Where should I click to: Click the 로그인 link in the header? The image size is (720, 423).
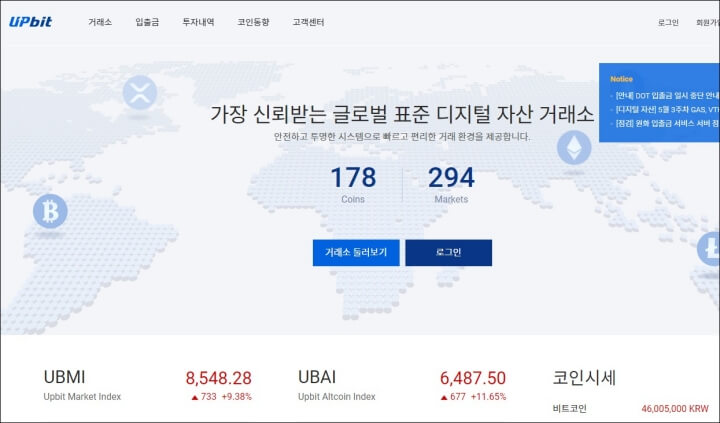tap(668, 23)
